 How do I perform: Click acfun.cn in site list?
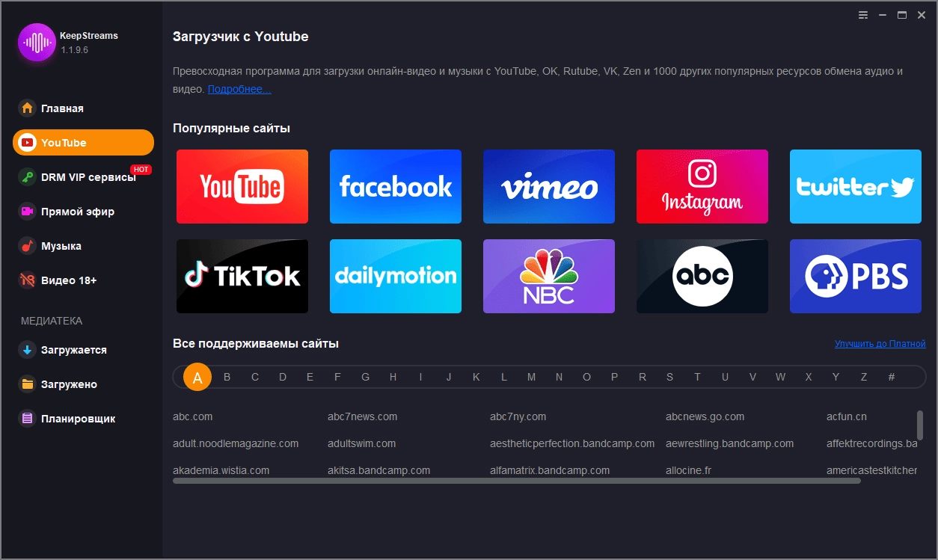point(847,416)
